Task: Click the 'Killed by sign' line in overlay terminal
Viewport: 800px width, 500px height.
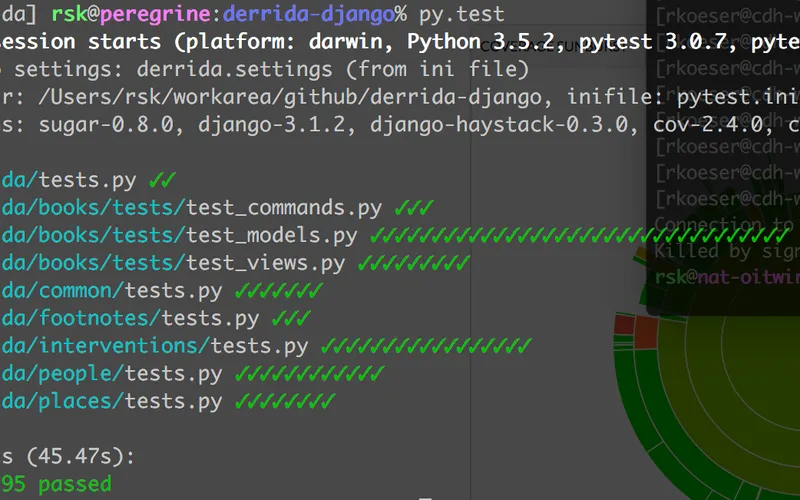Action: pyautogui.click(x=720, y=250)
